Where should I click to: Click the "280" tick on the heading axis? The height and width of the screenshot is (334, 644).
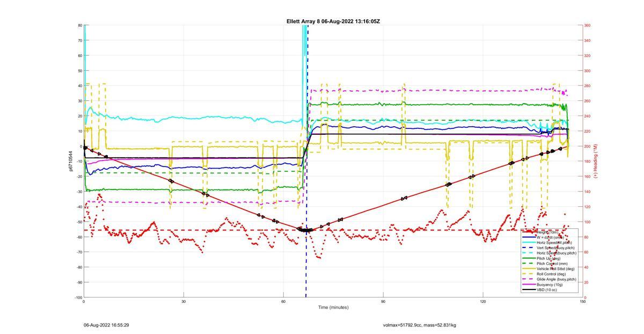[x=587, y=86]
